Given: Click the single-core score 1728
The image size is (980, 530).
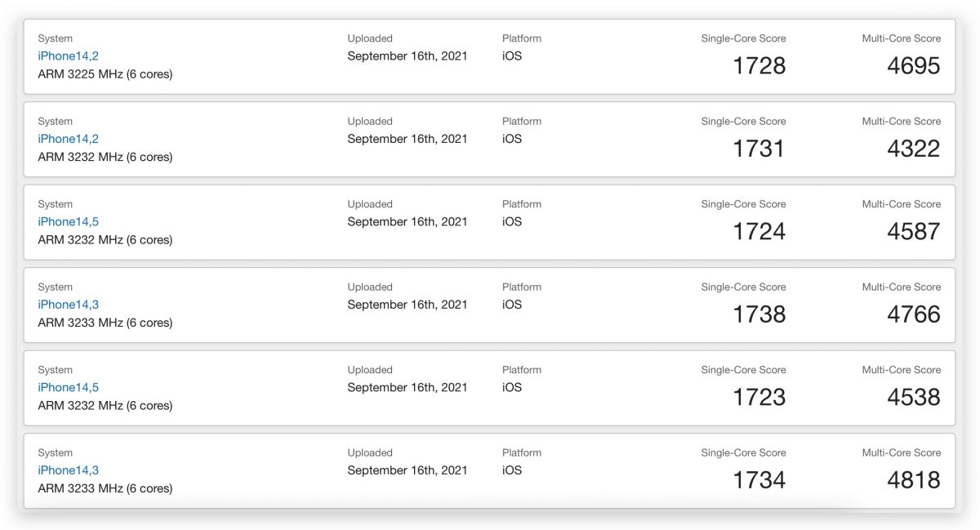Looking at the screenshot, I should [759, 66].
